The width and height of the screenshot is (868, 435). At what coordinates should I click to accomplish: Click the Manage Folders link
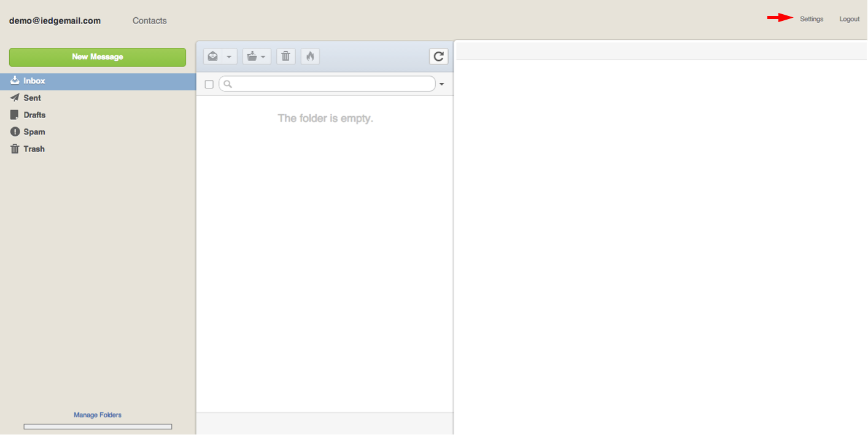[x=98, y=415]
